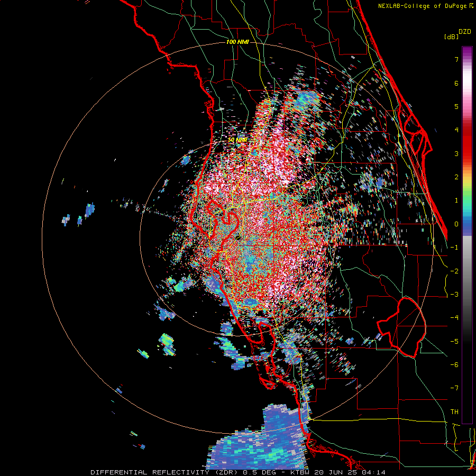Select the -4 value on the dB scale
The width and height of the screenshot is (476, 476).
coord(454,318)
